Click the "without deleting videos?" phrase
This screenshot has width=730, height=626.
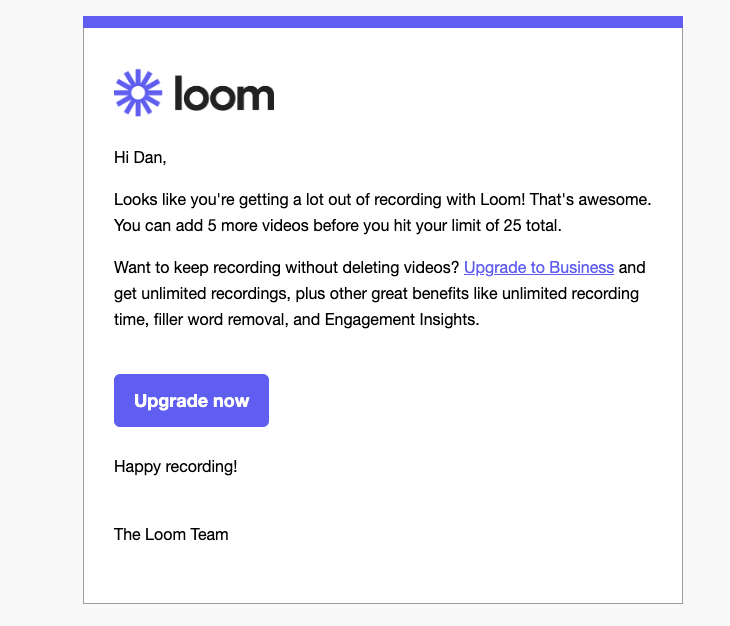tap(370, 268)
